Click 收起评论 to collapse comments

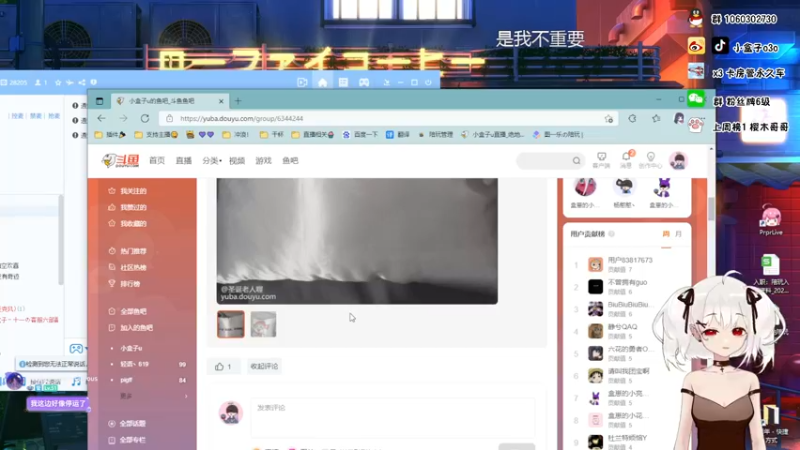pyautogui.click(x=264, y=366)
